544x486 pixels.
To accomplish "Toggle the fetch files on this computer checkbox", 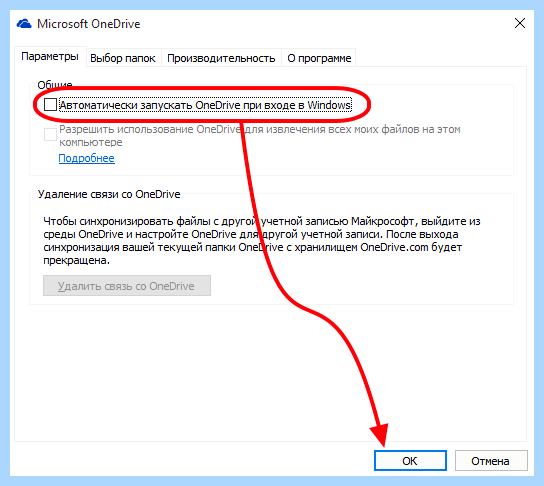I will point(50,135).
